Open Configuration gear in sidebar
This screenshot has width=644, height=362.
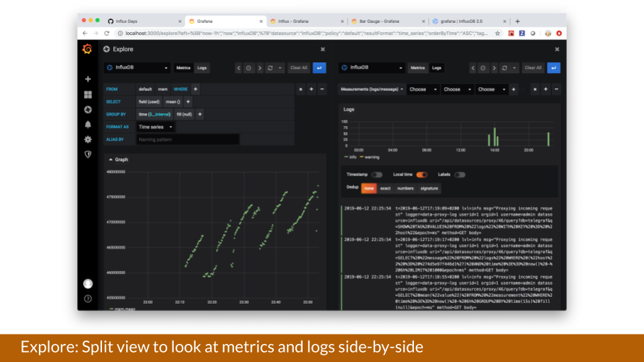[x=87, y=139]
